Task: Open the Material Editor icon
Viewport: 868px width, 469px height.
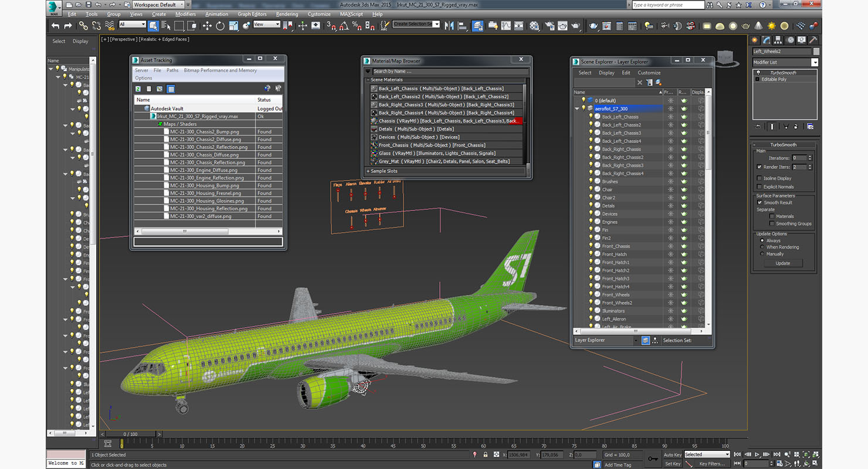Action: (534, 26)
